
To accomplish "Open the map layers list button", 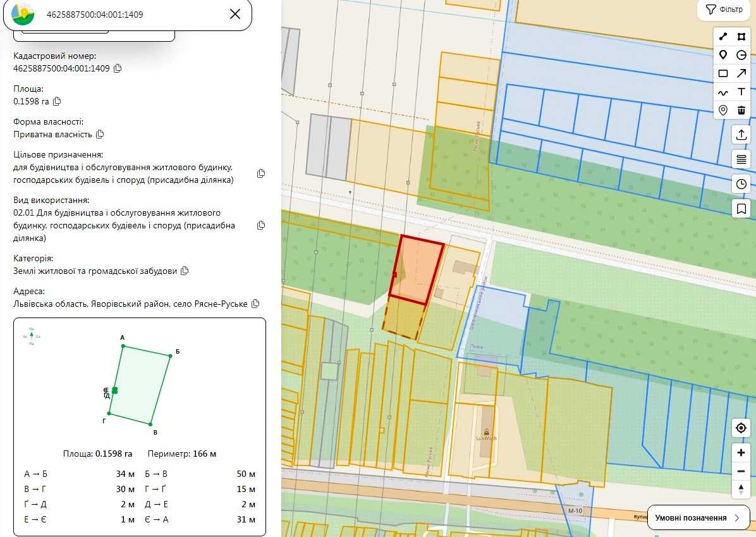I will 741,159.
